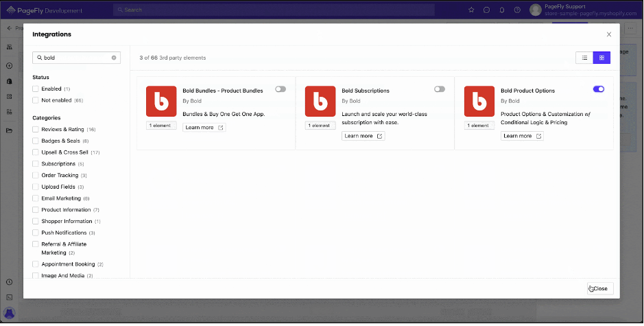Check the Product Information category
Screen dimensions: 644x326
[36, 210]
